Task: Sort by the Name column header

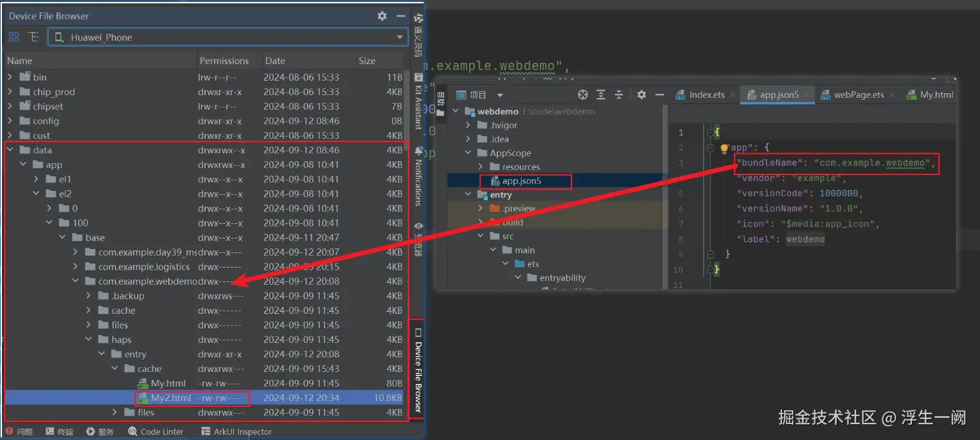Action: 100,61
